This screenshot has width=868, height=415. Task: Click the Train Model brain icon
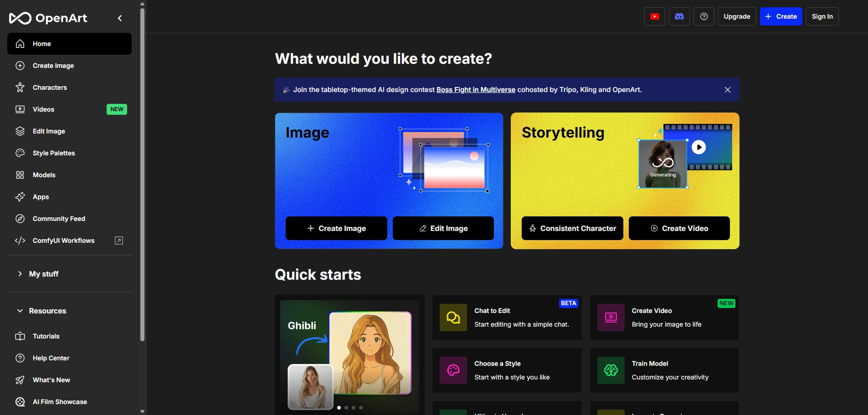611,370
